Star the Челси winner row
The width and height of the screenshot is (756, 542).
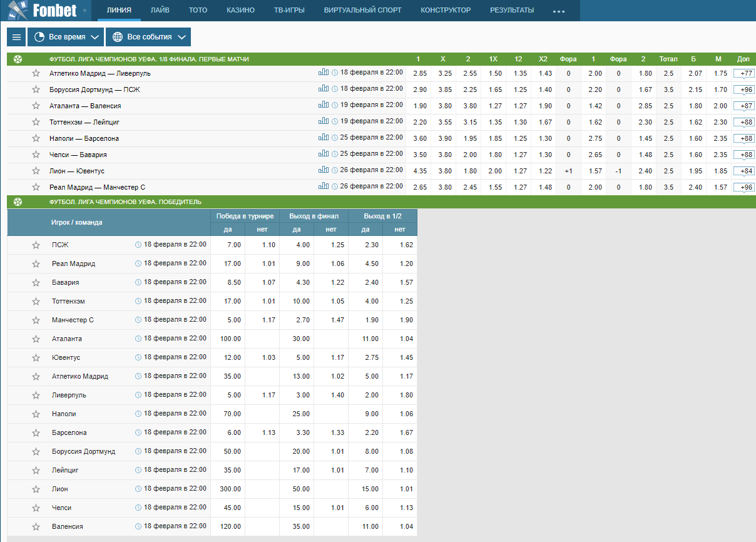pyautogui.click(x=36, y=508)
